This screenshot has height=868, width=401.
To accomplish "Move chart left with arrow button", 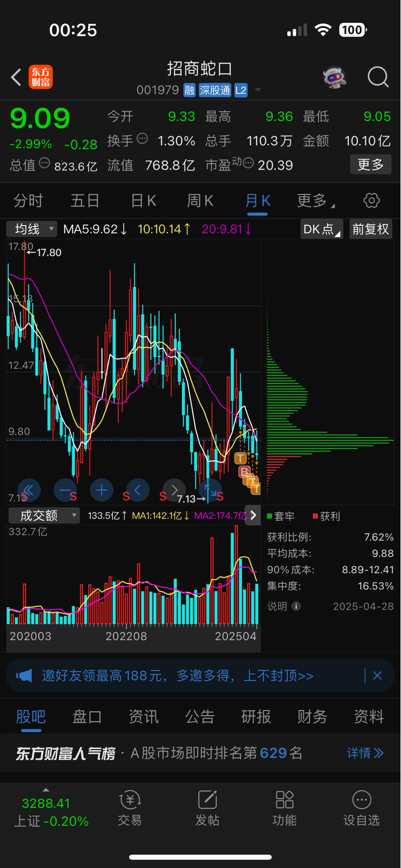I will click(138, 490).
